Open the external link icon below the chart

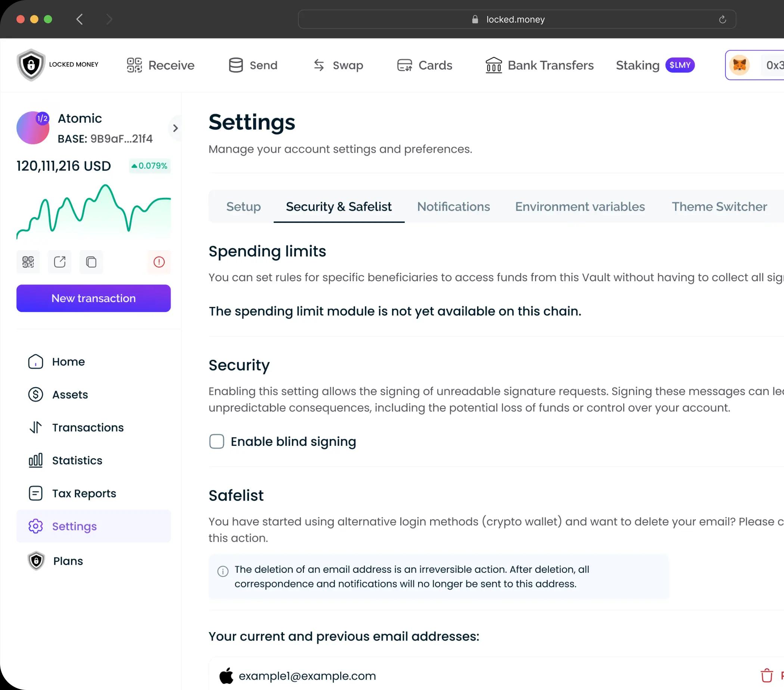(59, 262)
